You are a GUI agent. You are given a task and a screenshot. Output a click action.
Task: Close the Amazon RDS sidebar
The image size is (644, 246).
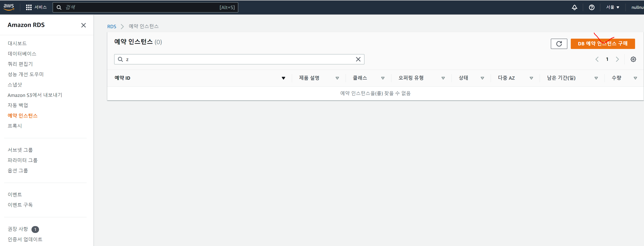click(x=84, y=25)
